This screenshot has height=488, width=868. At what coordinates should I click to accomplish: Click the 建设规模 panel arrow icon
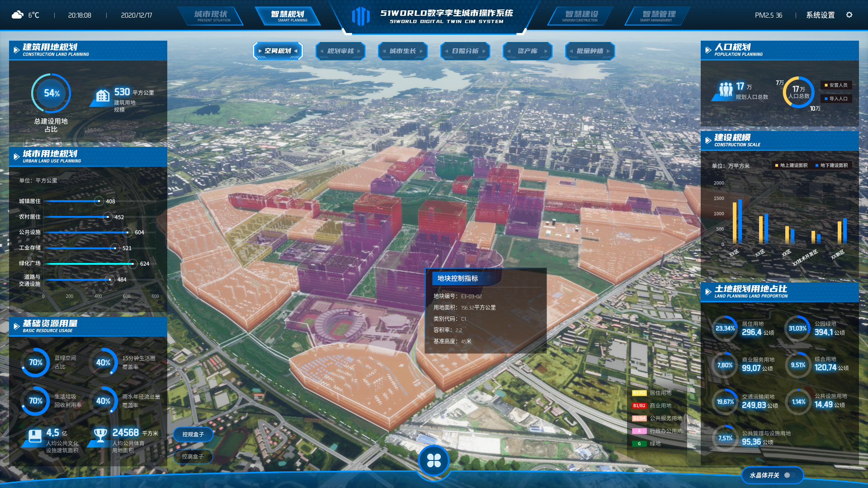[x=708, y=141]
